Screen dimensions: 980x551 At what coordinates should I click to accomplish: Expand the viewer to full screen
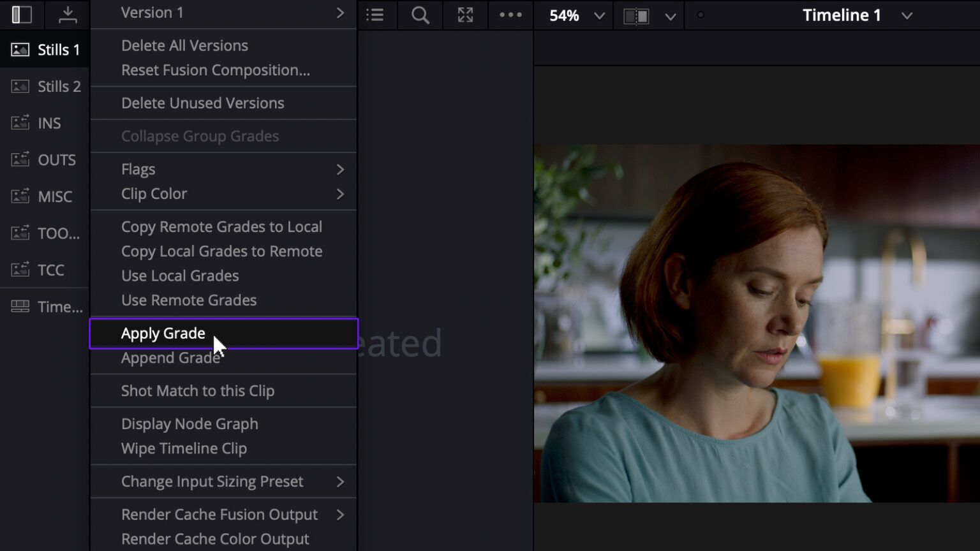tap(464, 15)
